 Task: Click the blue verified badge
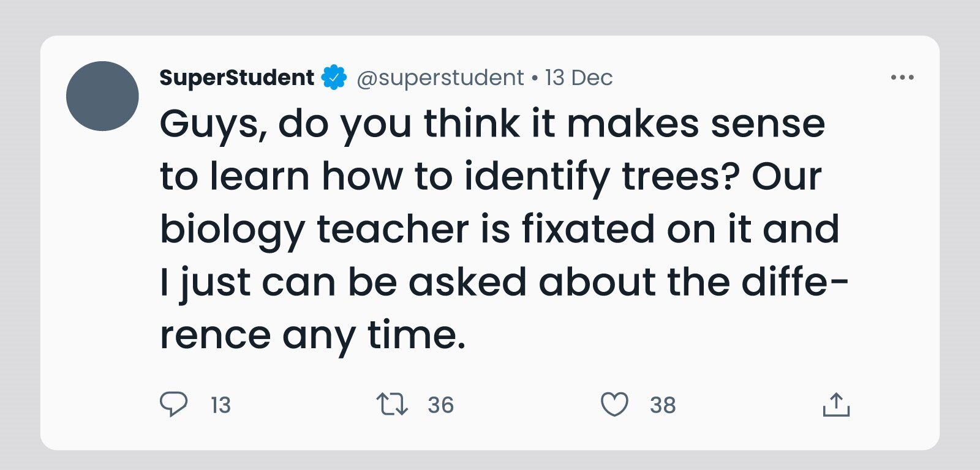point(334,78)
